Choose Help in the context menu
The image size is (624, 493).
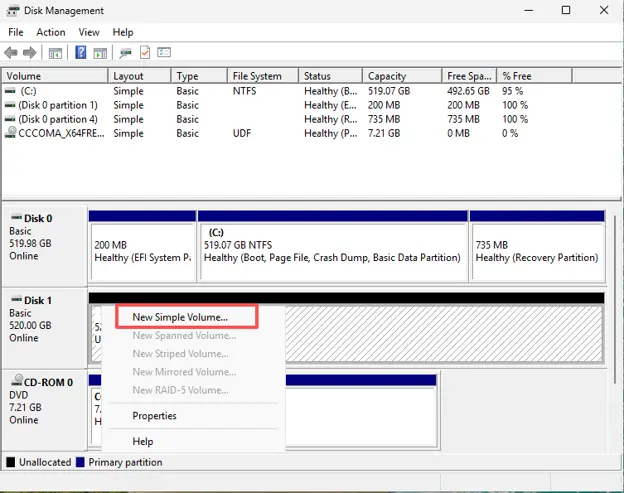pos(143,441)
